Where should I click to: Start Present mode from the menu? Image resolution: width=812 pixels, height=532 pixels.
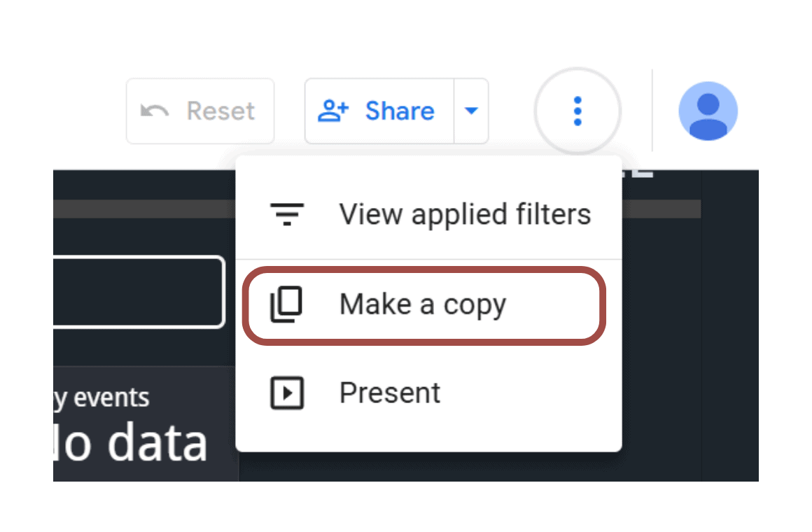[x=390, y=393]
